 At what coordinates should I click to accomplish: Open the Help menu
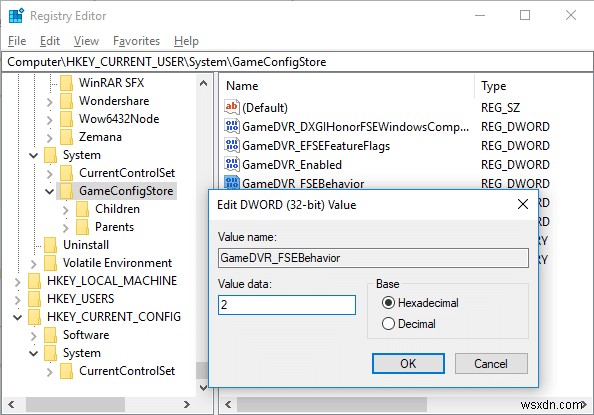coord(186,41)
